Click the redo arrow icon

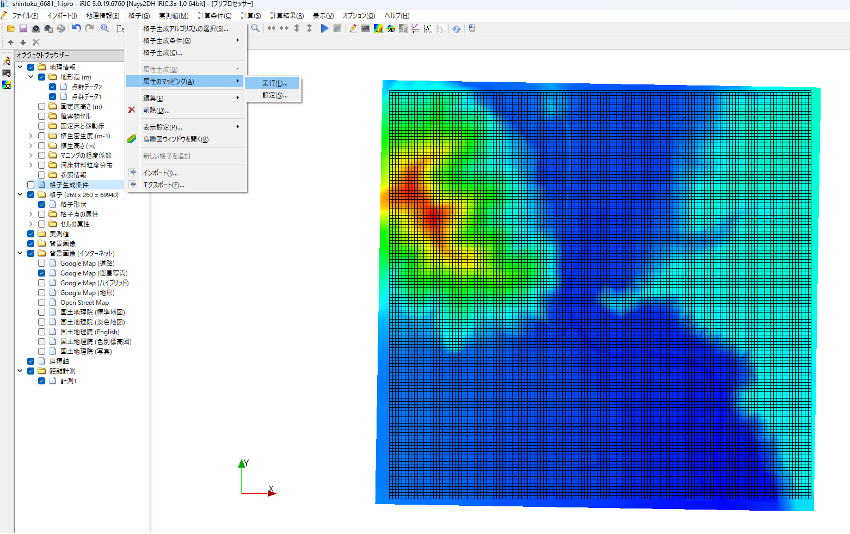pyautogui.click(x=89, y=28)
